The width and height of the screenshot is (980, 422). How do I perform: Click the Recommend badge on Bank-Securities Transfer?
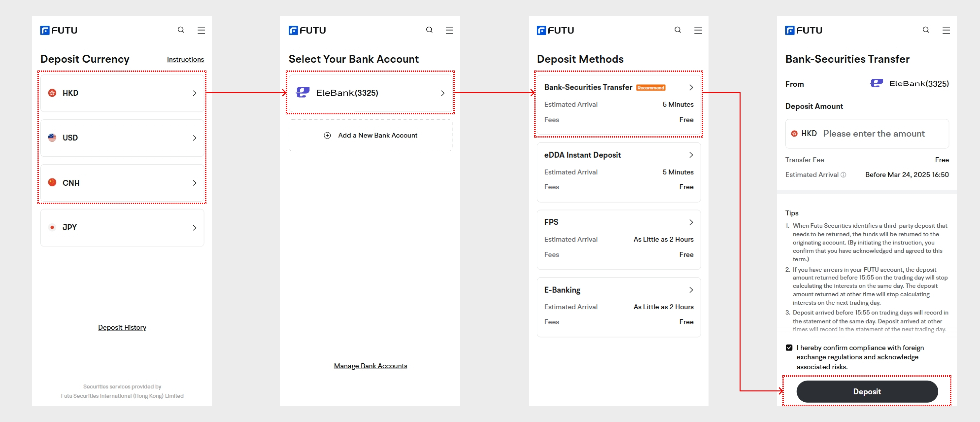coord(651,88)
